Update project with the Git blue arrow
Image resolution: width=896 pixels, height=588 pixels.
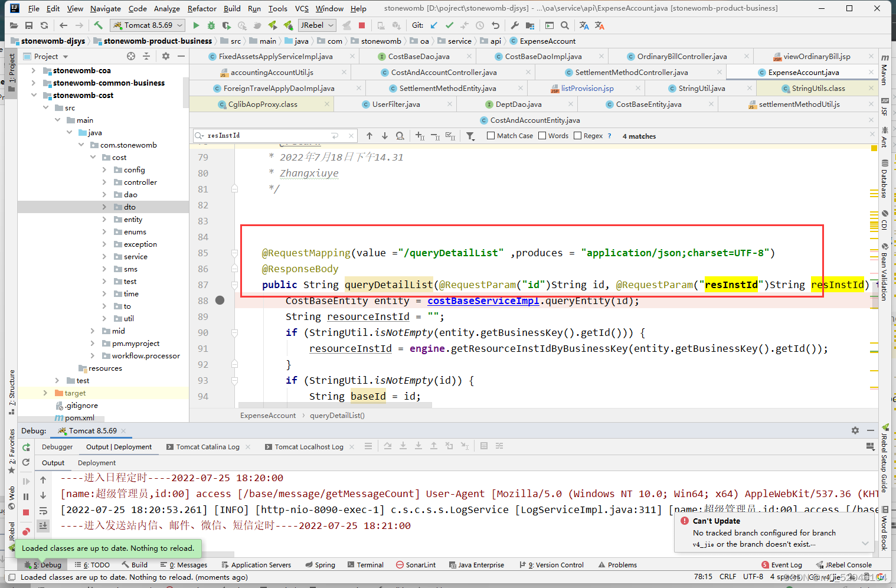click(434, 25)
